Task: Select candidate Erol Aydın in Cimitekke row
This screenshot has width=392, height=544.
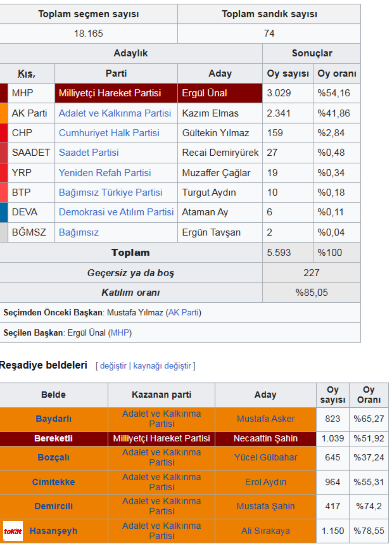Action: click(x=266, y=482)
